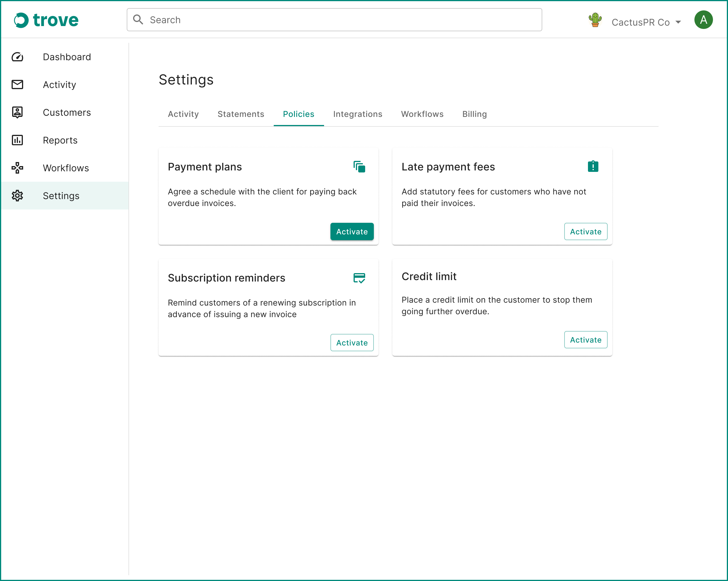728x581 pixels.
Task: Open the avatar profile icon
Action: [x=703, y=20]
